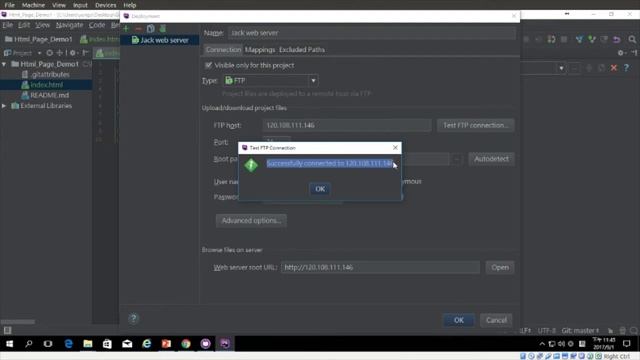The height and width of the screenshot is (360, 640).
Task: Click the green use-as-default server icon
Action: (163, 29)
